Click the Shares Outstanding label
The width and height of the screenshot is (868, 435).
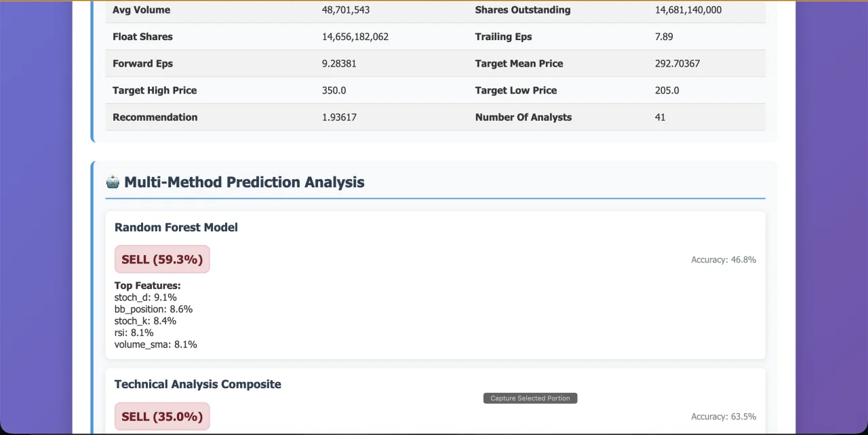coord(523,10)
